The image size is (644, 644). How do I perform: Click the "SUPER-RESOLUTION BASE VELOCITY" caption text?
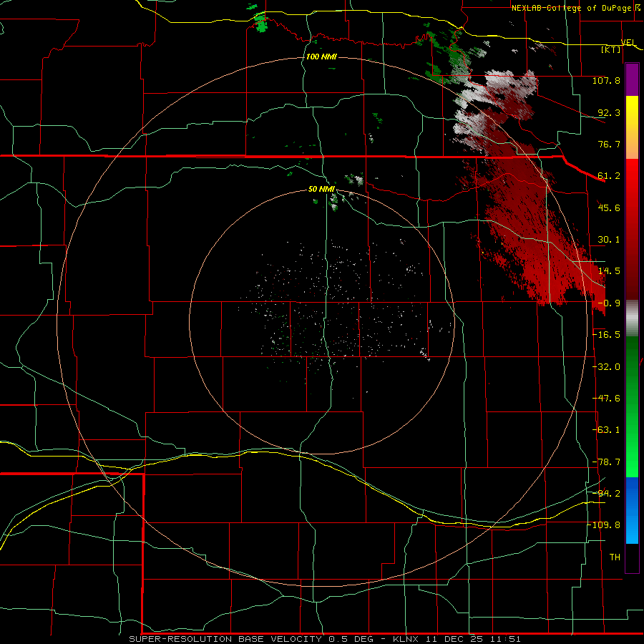[227, 639]
